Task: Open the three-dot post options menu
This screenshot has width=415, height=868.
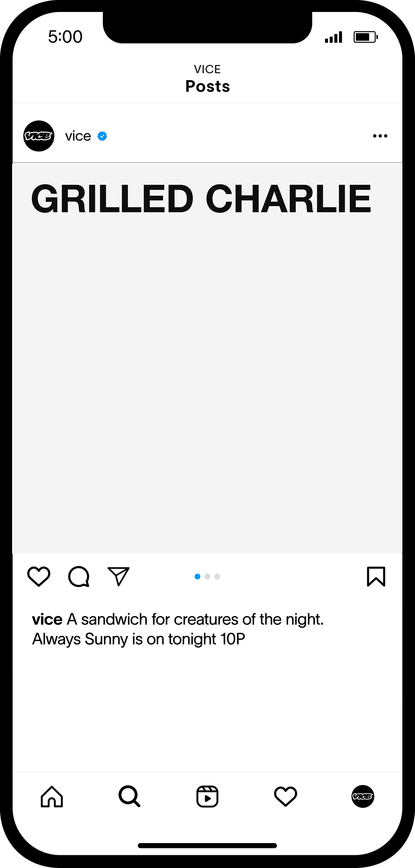Action: pyautogui.click(x=380, y=136)
